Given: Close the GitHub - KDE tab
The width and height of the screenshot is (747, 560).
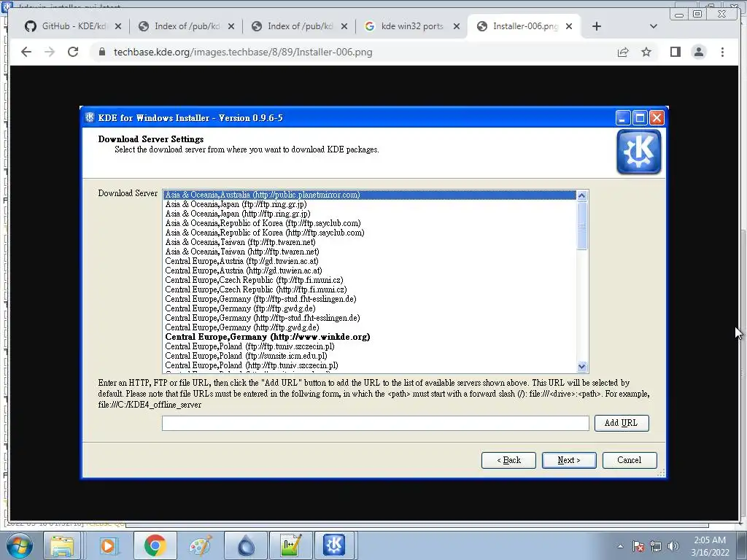Looking at the screenshot, I should 118,26.
